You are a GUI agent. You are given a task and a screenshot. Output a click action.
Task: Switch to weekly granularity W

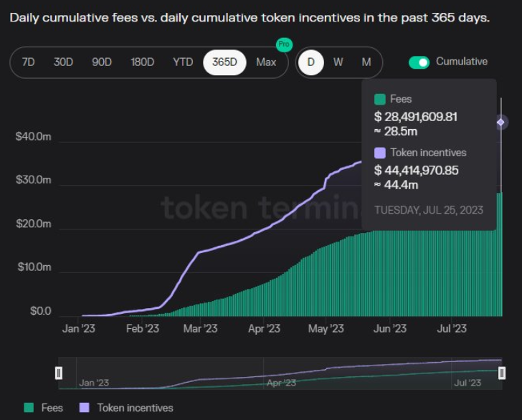click(x=338, y=62)
